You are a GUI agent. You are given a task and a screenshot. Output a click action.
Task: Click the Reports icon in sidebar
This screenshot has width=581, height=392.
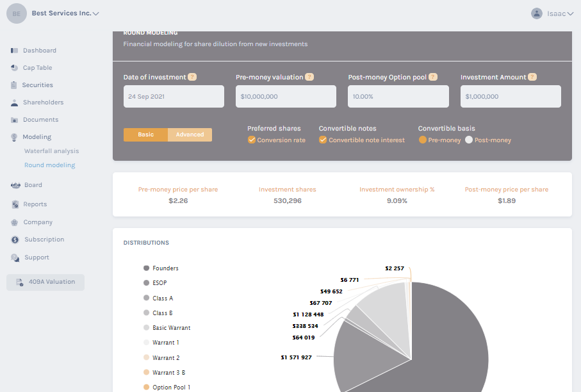[15, 204]
